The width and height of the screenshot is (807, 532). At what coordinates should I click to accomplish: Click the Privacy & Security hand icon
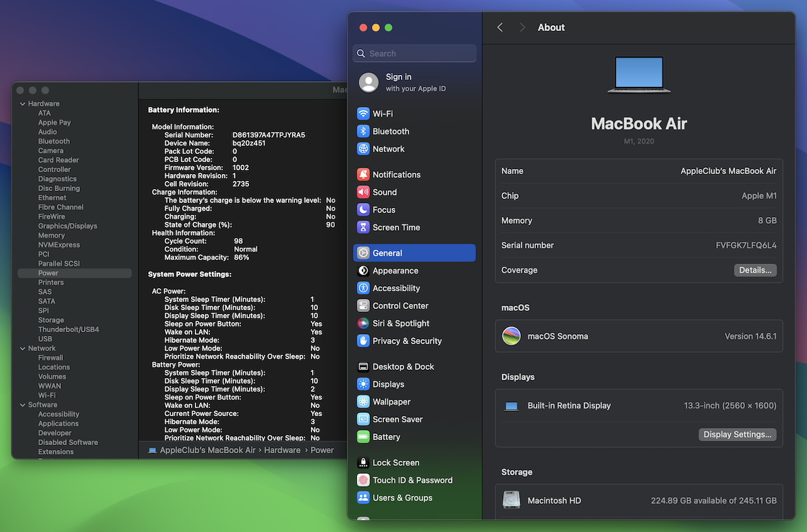point(363,341)
